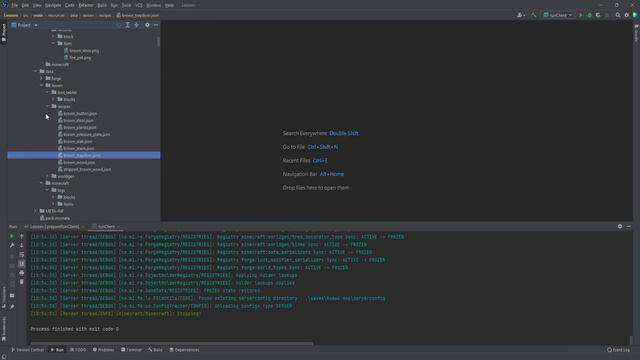The height and width of the screenshot is (360, 640).
Task: Open Project panel options gear
Action: click(147, 25)
